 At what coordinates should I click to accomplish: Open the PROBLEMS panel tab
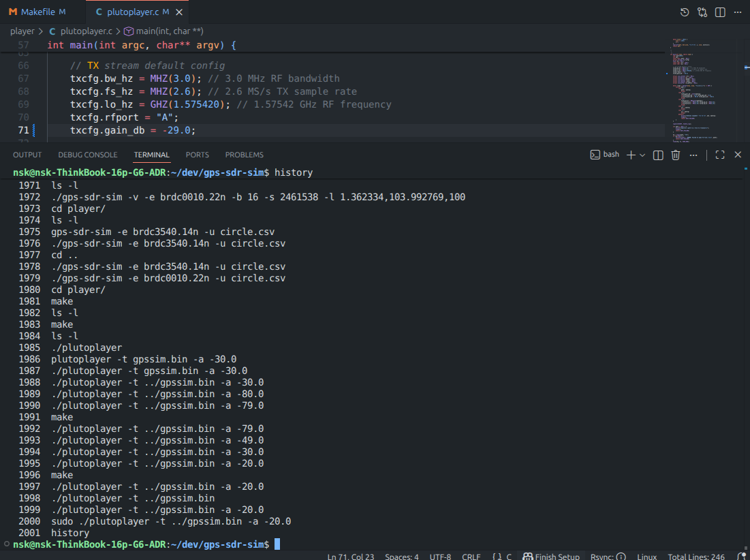pos(244,155)
